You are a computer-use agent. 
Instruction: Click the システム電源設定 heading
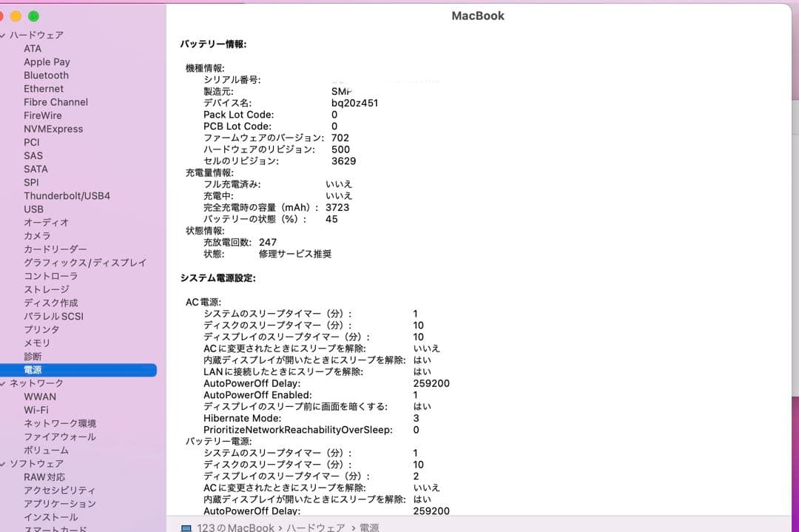pyautogui.click(x=218, y=278)
